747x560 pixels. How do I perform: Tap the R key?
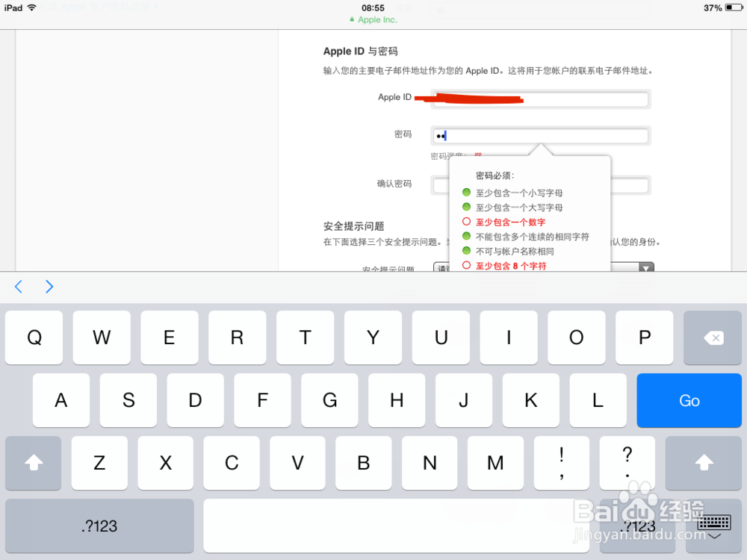[x=238, y=337]
